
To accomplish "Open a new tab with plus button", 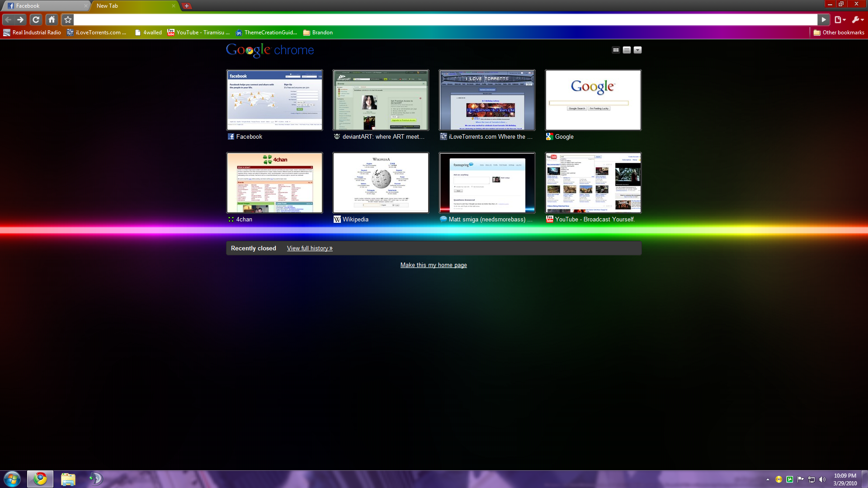I will 187,6.
